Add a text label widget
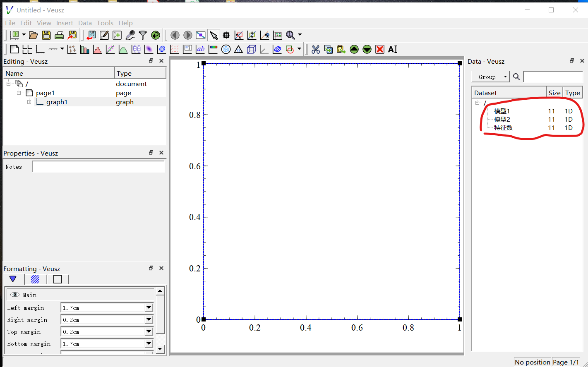 (200, 50)
